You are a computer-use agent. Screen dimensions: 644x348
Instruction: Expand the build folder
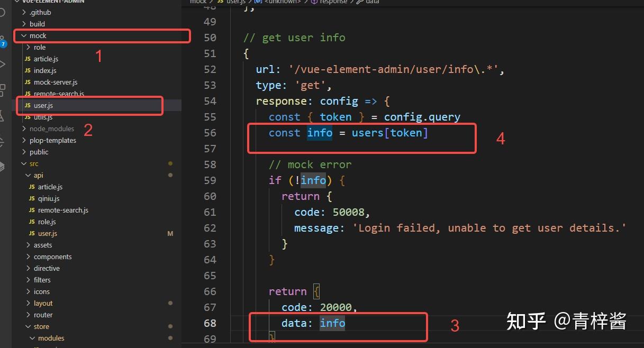(x=37, y=24)
